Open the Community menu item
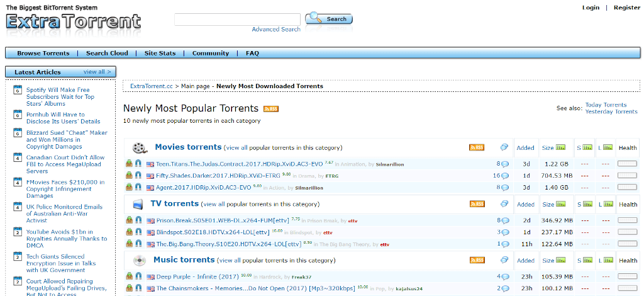Screen dimensions: 644x296 (210, 53)
